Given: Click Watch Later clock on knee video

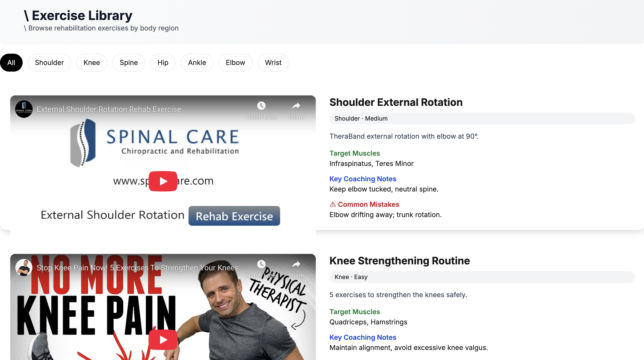Looking at the screenshot, I should 261,264.
